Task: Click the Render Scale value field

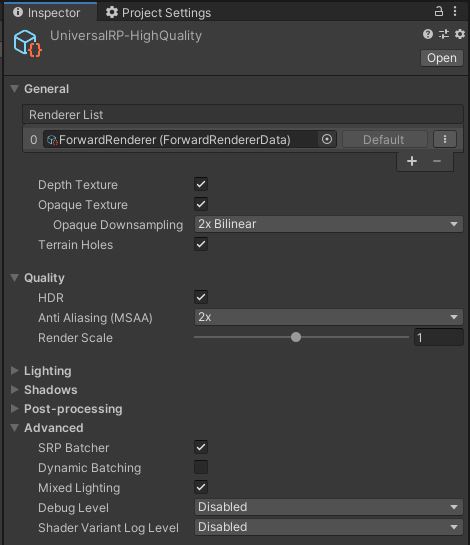Action: tap(438, 337)
